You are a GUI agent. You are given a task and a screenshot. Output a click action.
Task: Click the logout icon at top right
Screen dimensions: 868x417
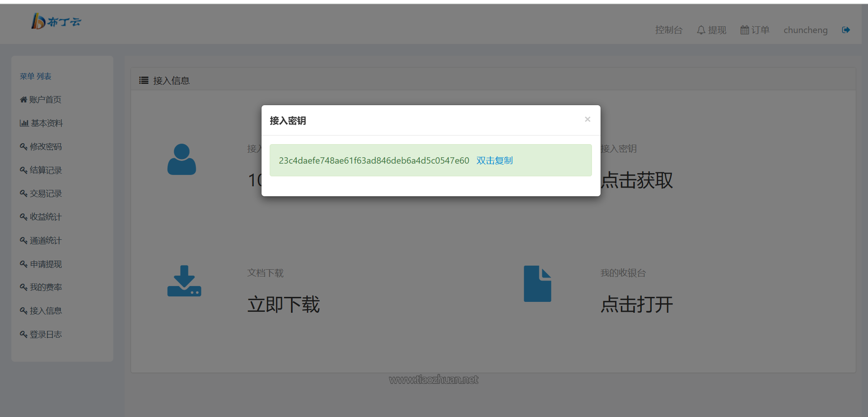point(846,29)
